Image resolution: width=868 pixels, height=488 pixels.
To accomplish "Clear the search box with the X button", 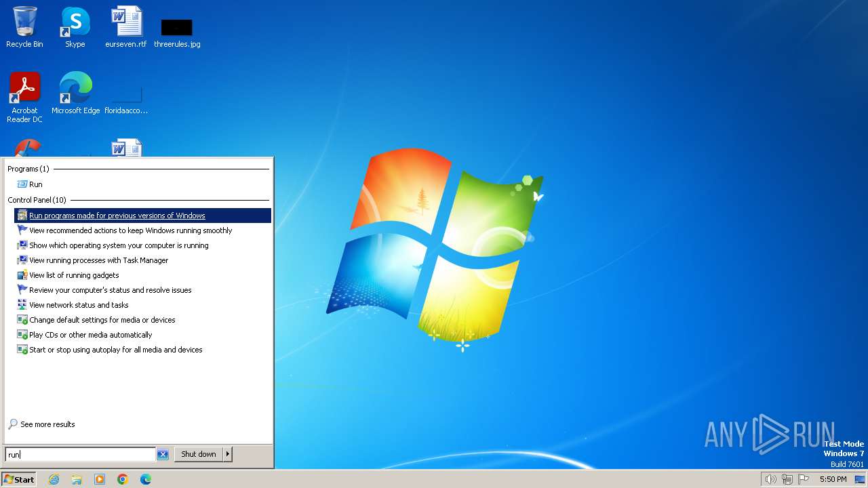I will click(x=163, y=455).
